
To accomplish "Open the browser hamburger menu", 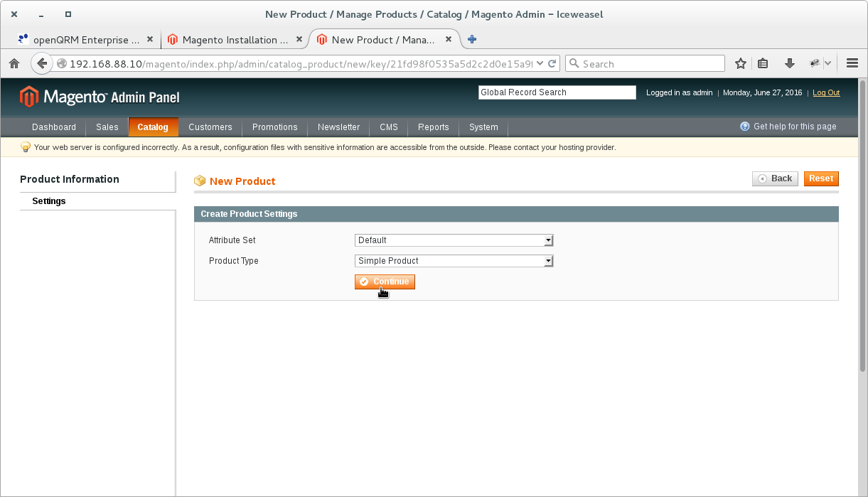I will (x=852, y=63).
